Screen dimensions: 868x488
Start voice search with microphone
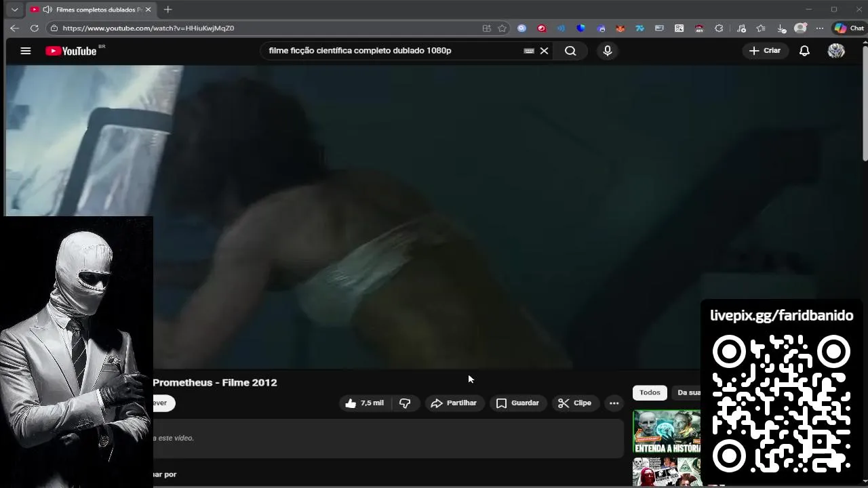pos(608,51)
